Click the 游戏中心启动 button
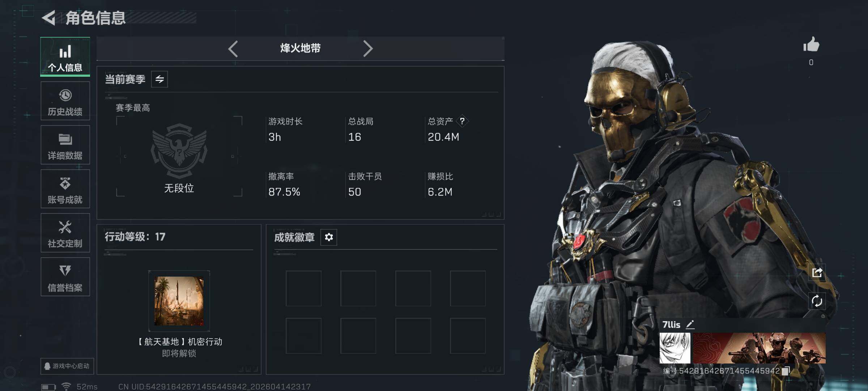 click(x=67, y=366)
